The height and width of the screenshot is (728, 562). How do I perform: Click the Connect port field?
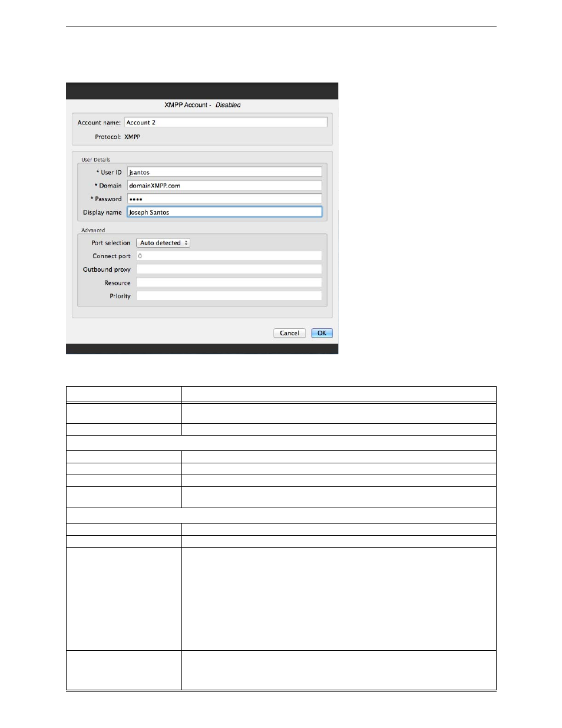tap(229, 256)
